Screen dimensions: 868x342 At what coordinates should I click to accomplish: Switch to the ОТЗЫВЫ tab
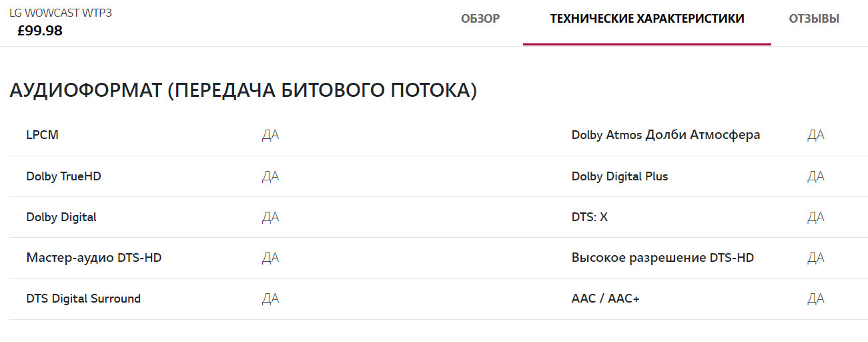[x=814, y=19]
